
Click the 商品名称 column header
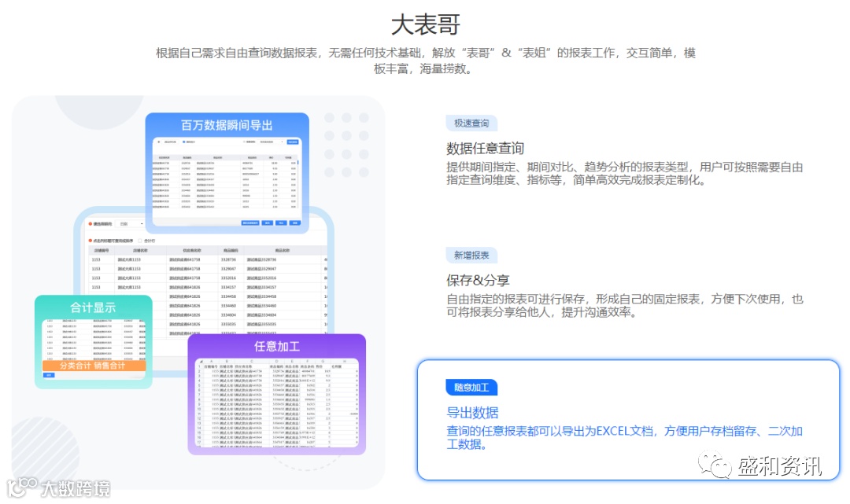click(282, 251)
